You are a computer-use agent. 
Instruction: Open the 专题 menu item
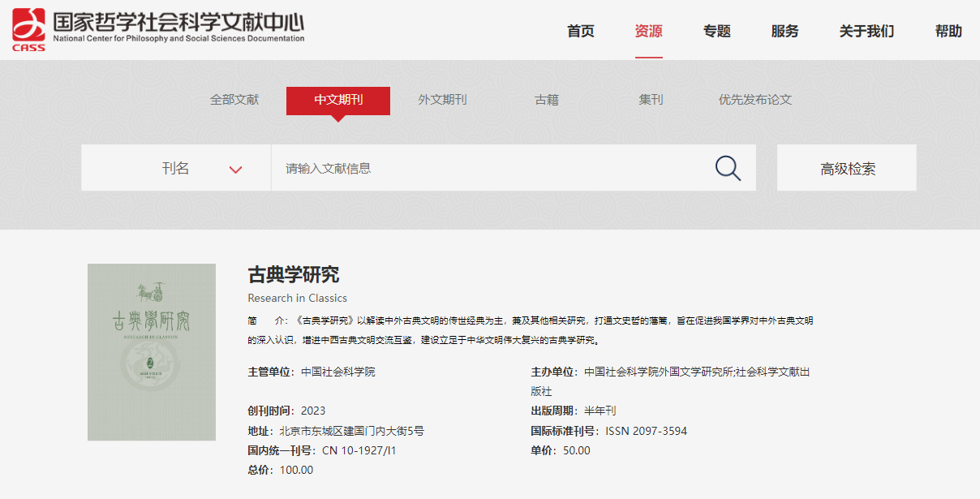click(x=717, y=32)
